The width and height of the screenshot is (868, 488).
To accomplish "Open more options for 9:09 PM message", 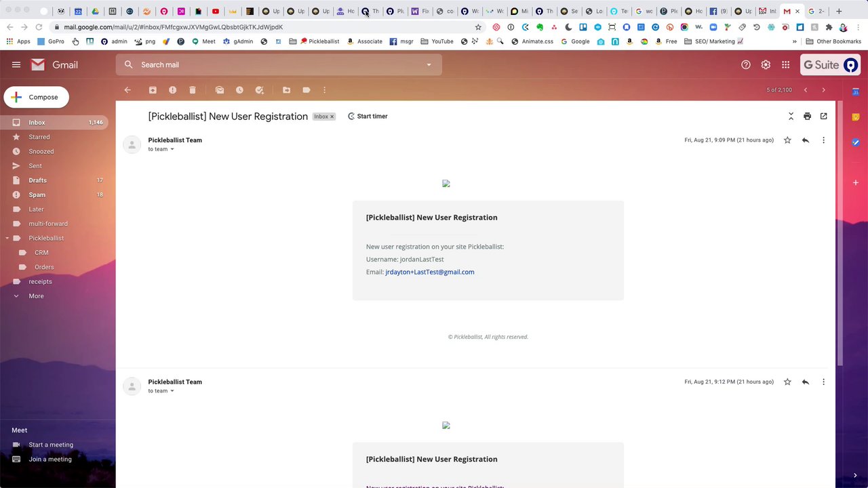I will coord(823,140).
